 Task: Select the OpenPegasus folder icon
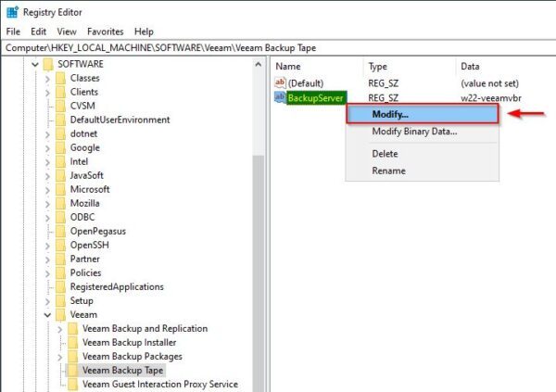click(x=60, y=231)
